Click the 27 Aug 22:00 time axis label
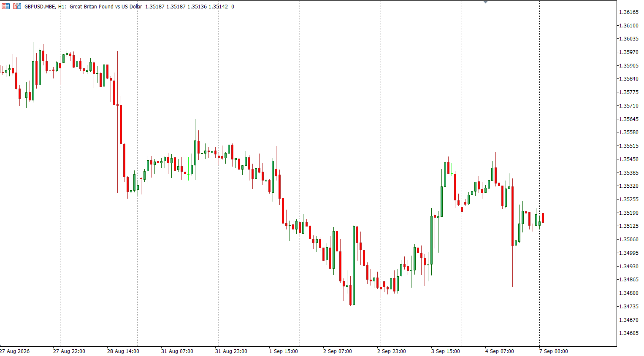This screenshot has width=644, height=356. 69,351
